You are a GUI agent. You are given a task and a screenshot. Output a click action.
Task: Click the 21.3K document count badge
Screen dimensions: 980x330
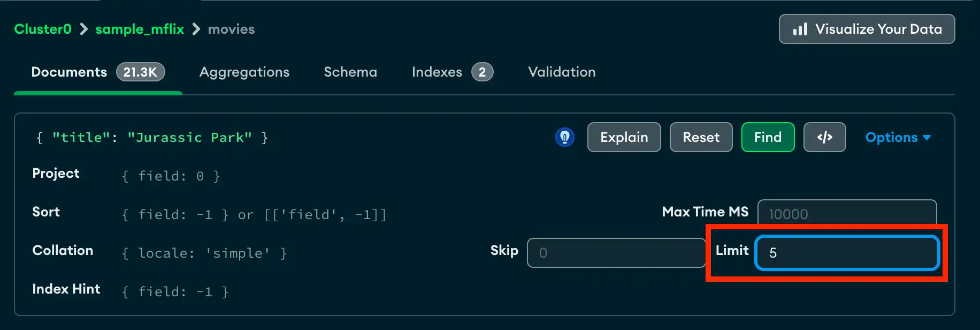click(x=140, y=71)
